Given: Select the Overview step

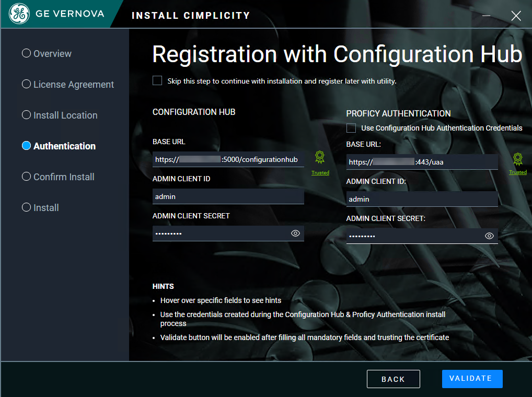Looking at the screenshot, I should (x=47, y=54).
